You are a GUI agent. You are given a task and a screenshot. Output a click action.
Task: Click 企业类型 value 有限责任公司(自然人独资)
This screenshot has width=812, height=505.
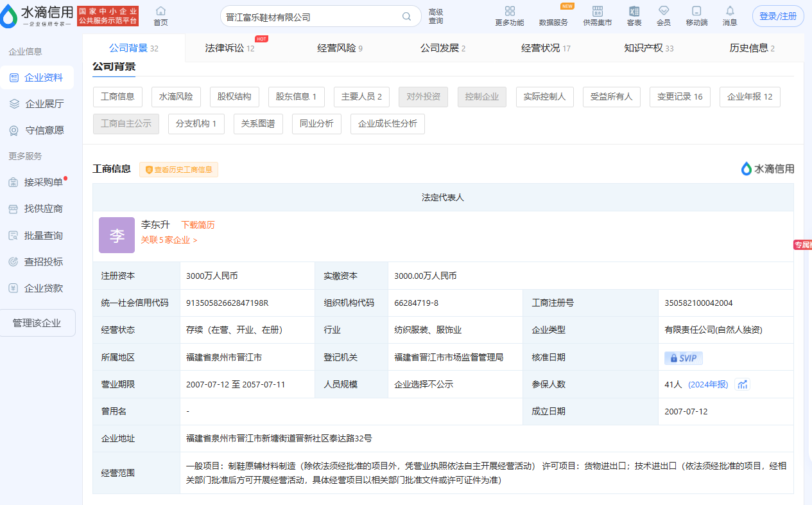(x=714, y=330)
